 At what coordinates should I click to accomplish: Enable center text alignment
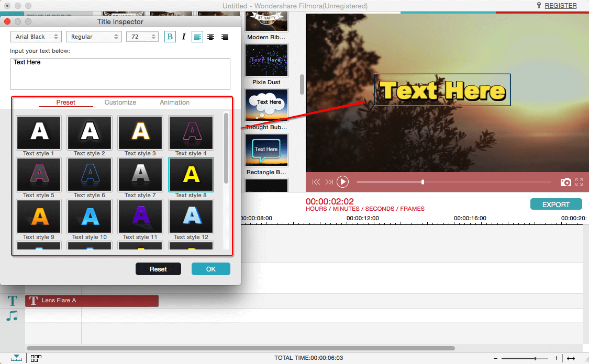(x=210, y=37)
